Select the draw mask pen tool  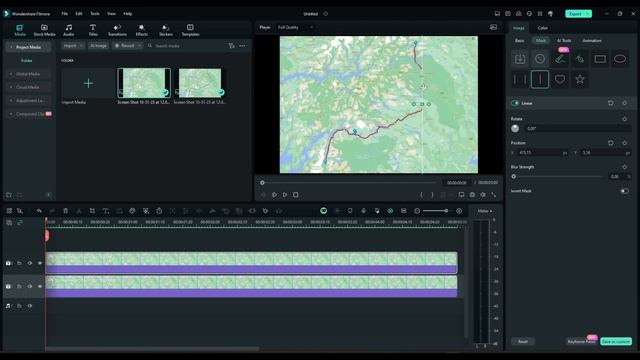pyautogui.click(x=560, y=59)
